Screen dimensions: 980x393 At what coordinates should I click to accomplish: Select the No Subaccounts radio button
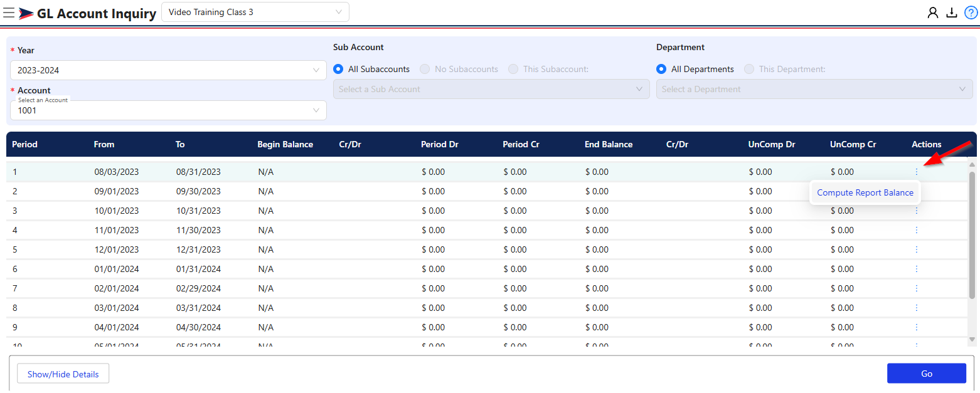pyautogui.click(x=425, y=69)
